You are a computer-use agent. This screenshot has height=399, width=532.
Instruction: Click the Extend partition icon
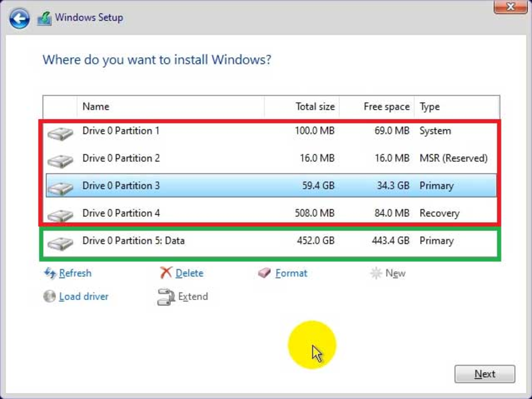pos(166,297)
